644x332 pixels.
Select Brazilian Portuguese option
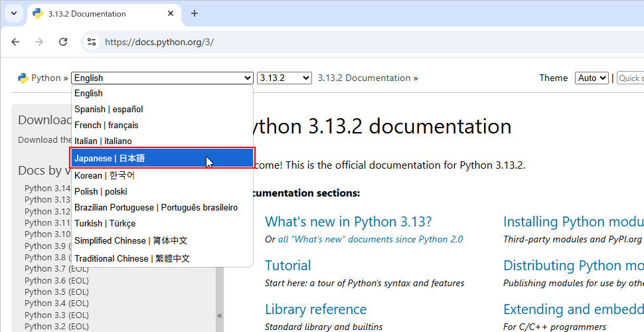tap(162, 207)
